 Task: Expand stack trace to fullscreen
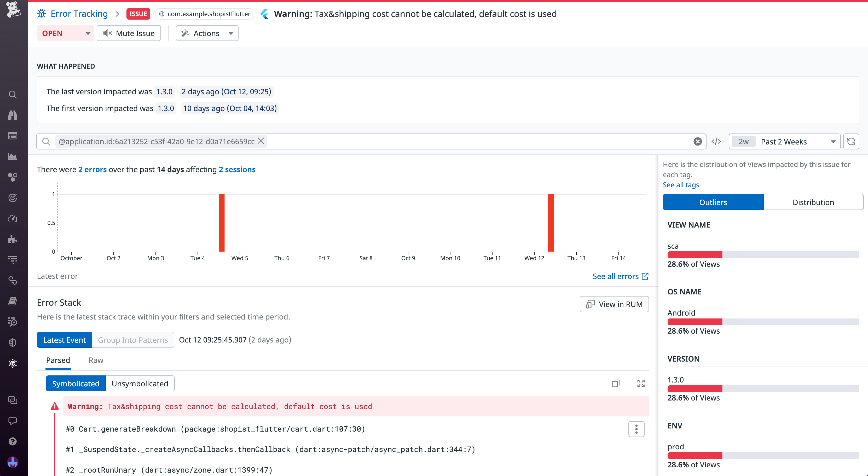641,383
